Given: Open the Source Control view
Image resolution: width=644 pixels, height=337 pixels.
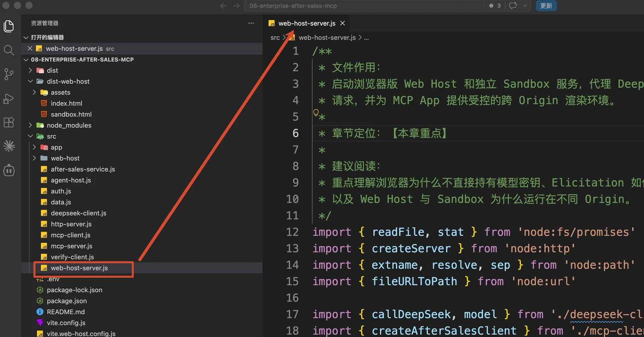Looking at the screenshot, I should pyautogui.click(x=9, y=74).
